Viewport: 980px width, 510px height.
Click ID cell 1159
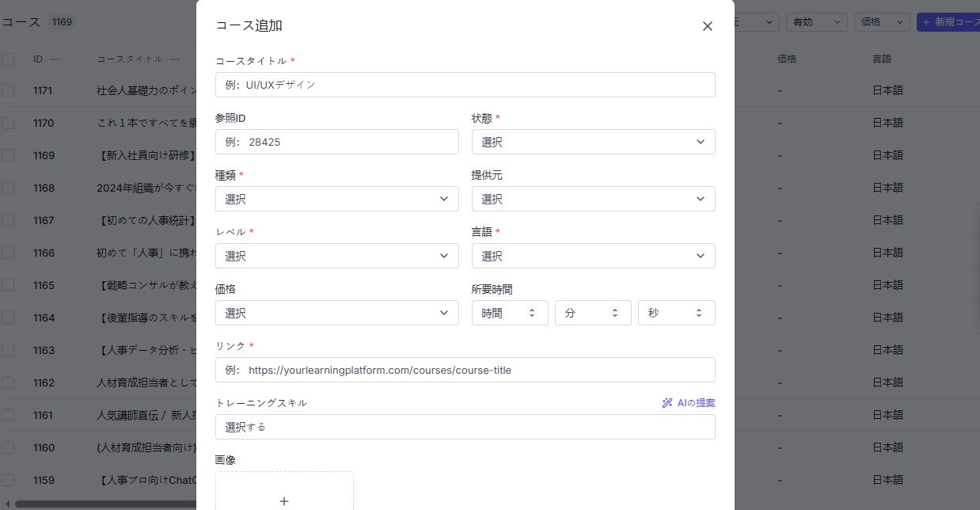44,480
